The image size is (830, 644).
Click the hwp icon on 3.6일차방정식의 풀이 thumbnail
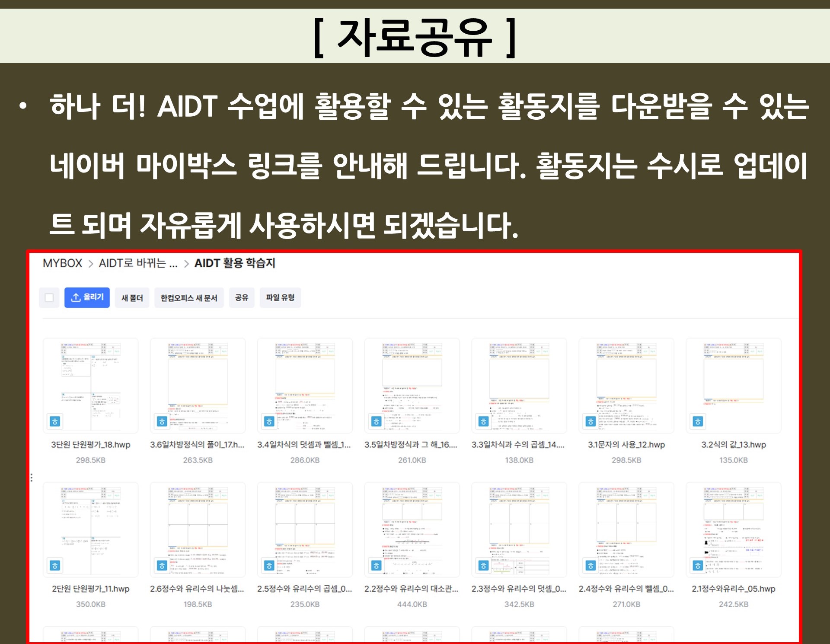point(162,421)
